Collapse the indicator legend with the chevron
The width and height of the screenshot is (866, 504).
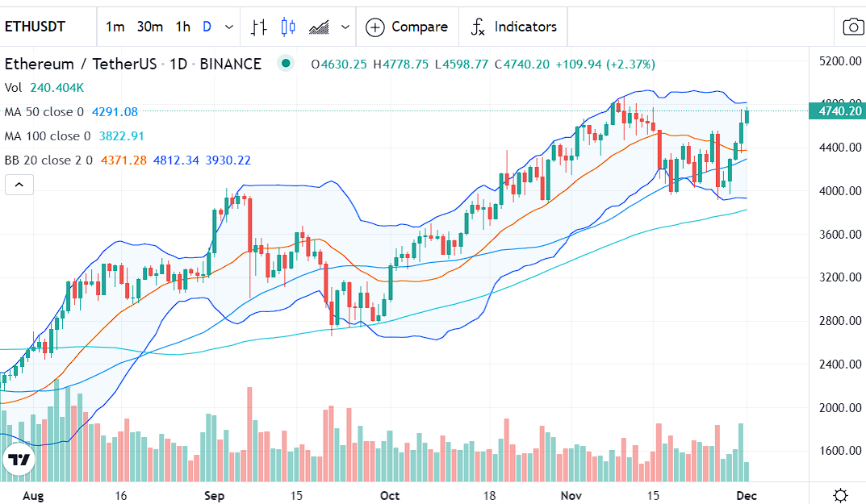tap(19, 185)
